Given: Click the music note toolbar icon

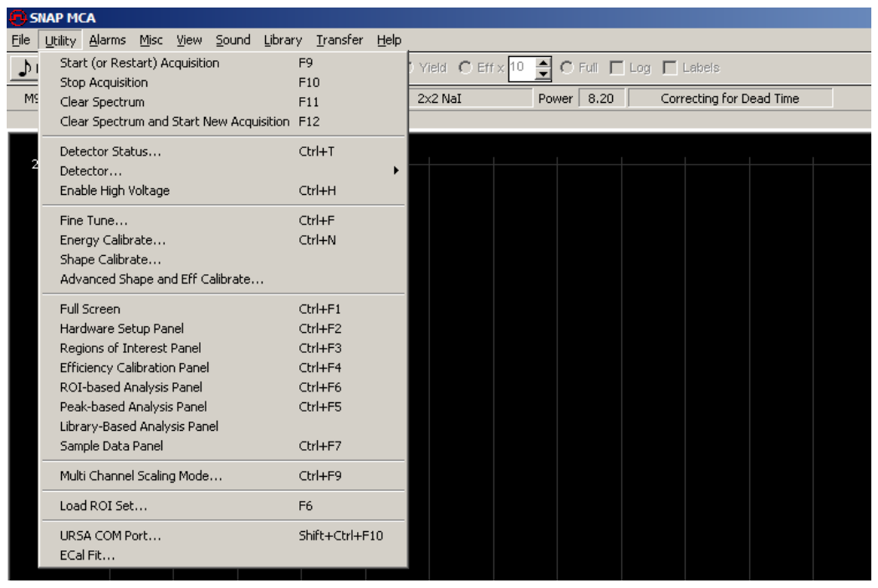Looking at the screenshot, I should click(x=24, y=69).
